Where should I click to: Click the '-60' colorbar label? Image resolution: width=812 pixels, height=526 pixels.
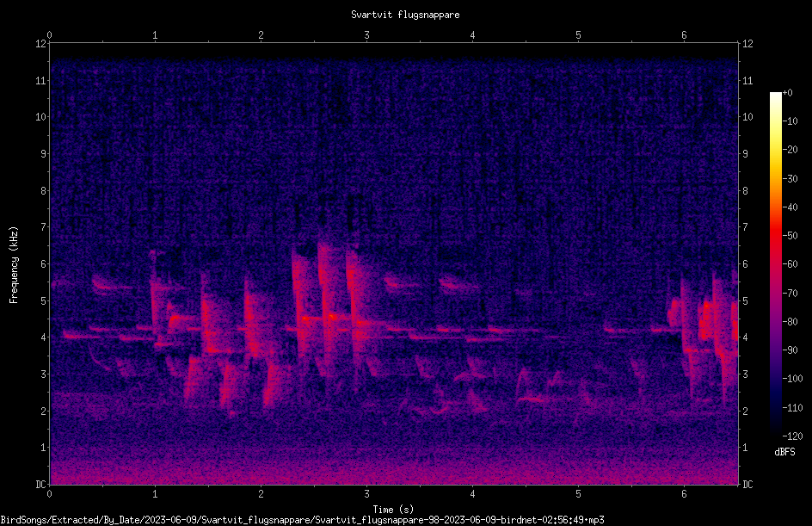pos(790,264)
